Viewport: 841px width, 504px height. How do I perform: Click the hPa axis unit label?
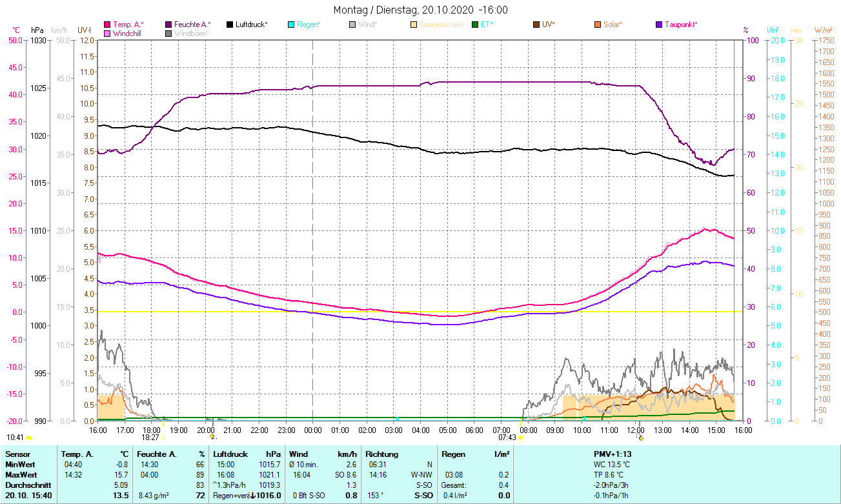click(37, 30)
